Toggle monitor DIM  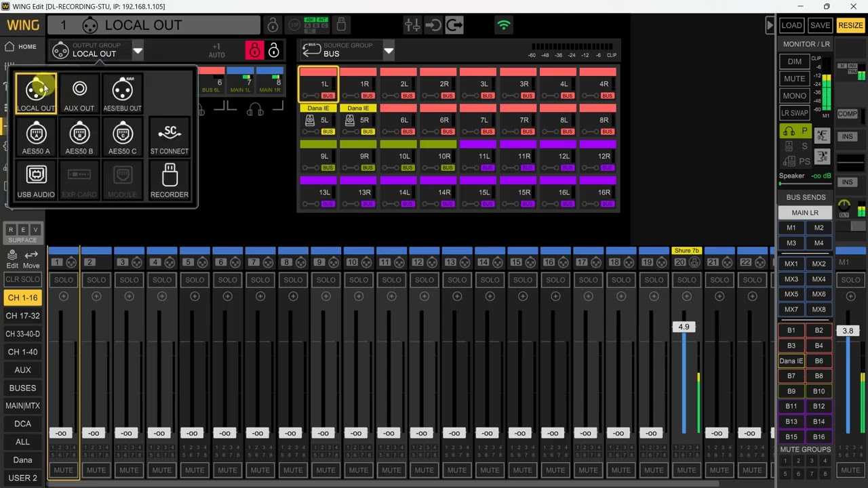794,62
